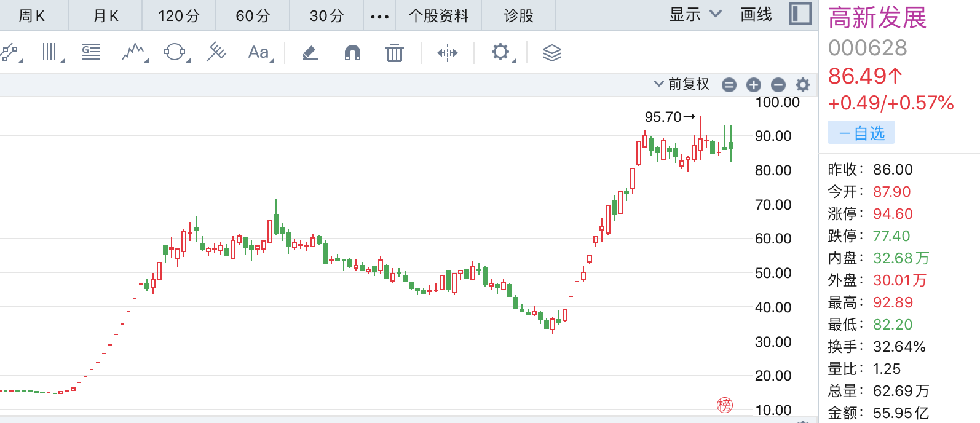980x423 pixels.
Task: Click the 内盘 value 32.68万
Action: coord(901,258)
